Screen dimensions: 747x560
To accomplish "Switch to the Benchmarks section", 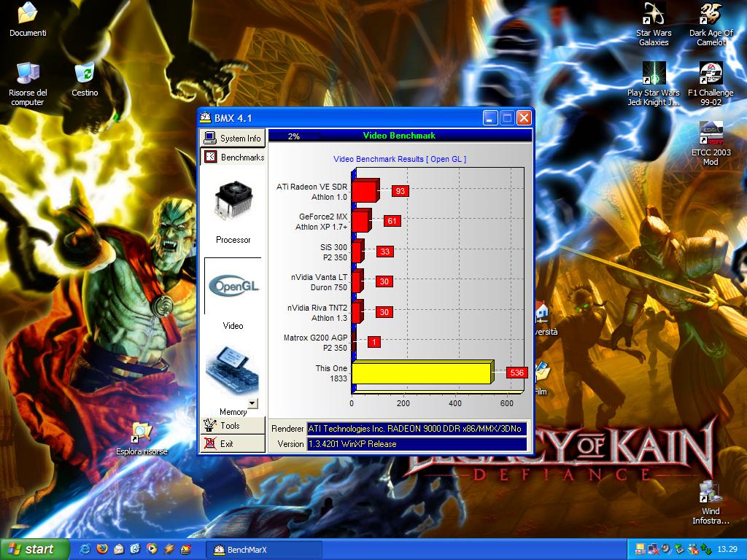I will coord(233,157).
